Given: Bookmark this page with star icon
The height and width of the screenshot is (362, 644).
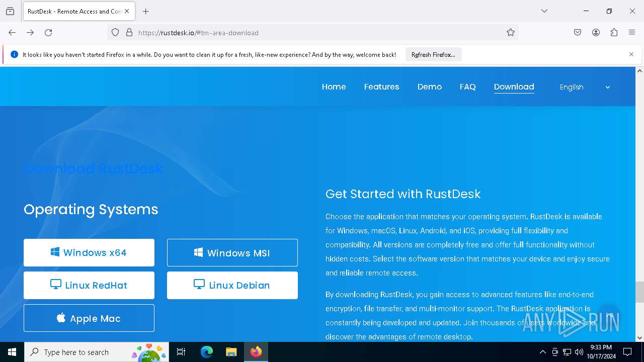Looking at the screenshot, I should (x=511, y=33).
